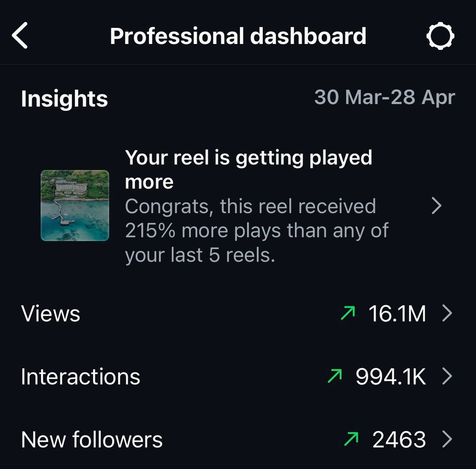
Task: Click the green arrow beside Interactions
Action: tap(335, 376)
